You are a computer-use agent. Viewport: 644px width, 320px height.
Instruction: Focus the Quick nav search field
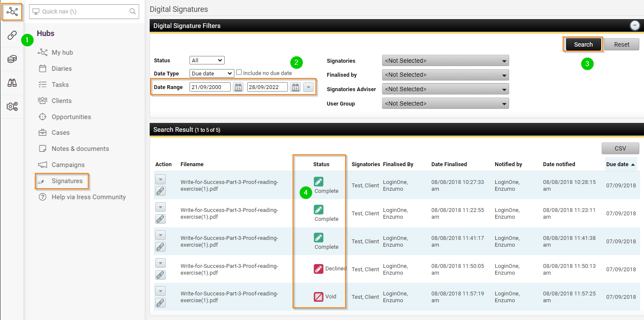pyautogui.click(x=84, y=11)
